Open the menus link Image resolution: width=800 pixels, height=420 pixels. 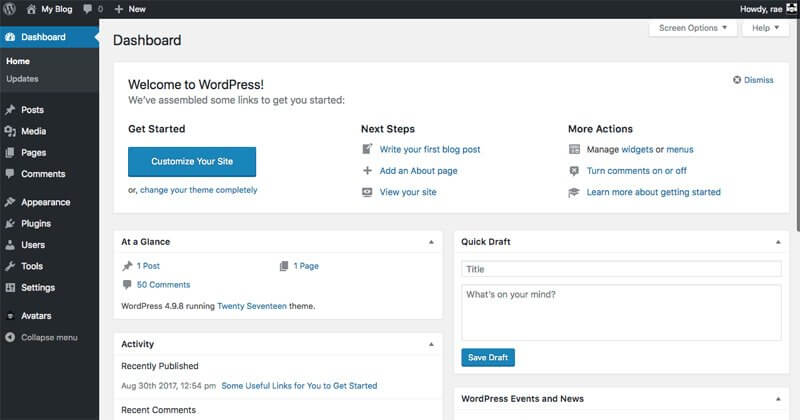[680, 149]
